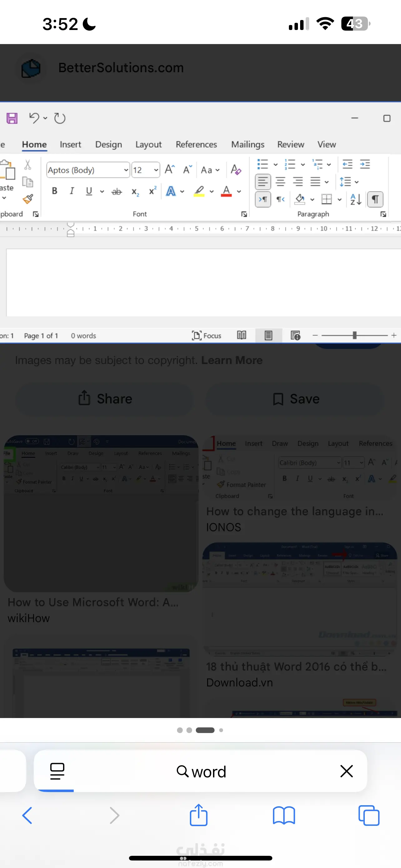The width and height of the screenshot is (401, 868).
Task: Toggle Underline formatting
Action: (89, 191)
